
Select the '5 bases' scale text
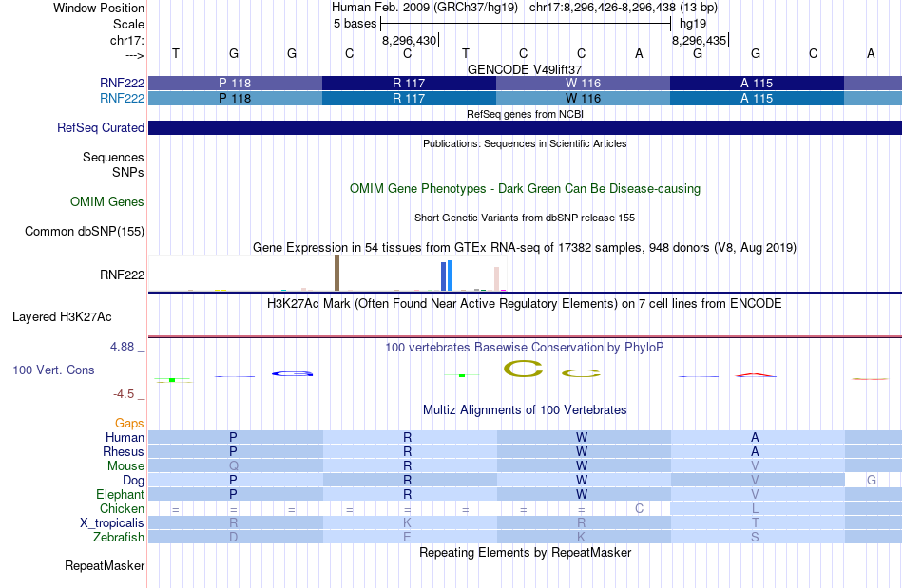[x=355, y=24]
